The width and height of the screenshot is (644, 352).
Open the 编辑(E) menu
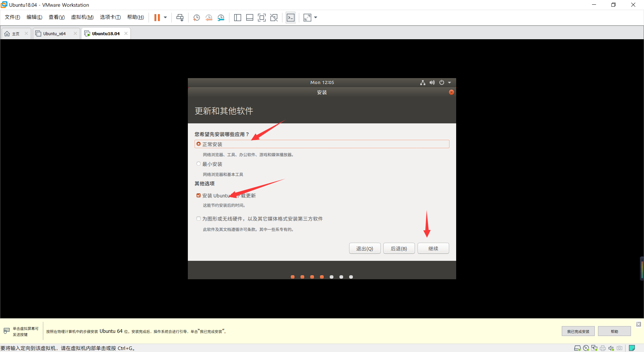(35, 17)
